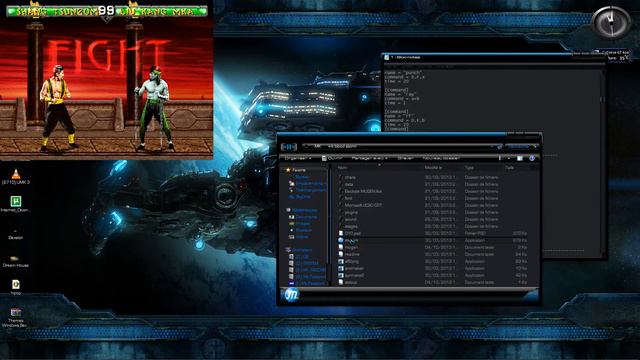Click the Notepad window title icon
This screenshot has width=640, height=360.
coord(387,58)
